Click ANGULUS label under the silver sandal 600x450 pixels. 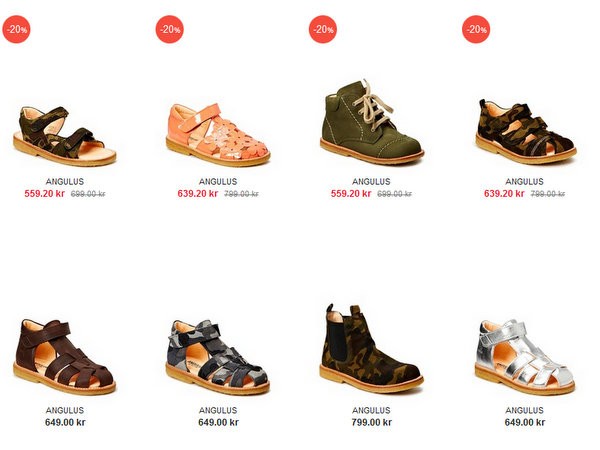524,410
